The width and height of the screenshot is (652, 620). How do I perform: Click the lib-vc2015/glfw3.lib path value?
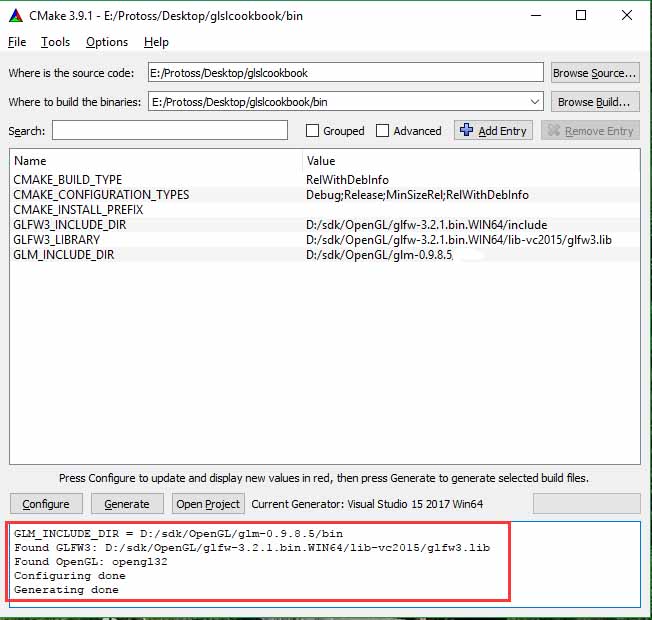tap(459, 240)
